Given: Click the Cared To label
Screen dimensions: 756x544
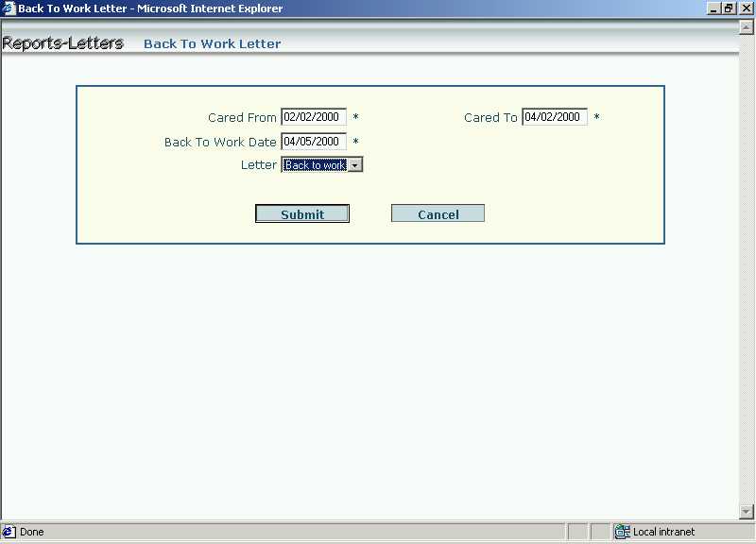Looking at the screenshot, I should tap(490, 117).
